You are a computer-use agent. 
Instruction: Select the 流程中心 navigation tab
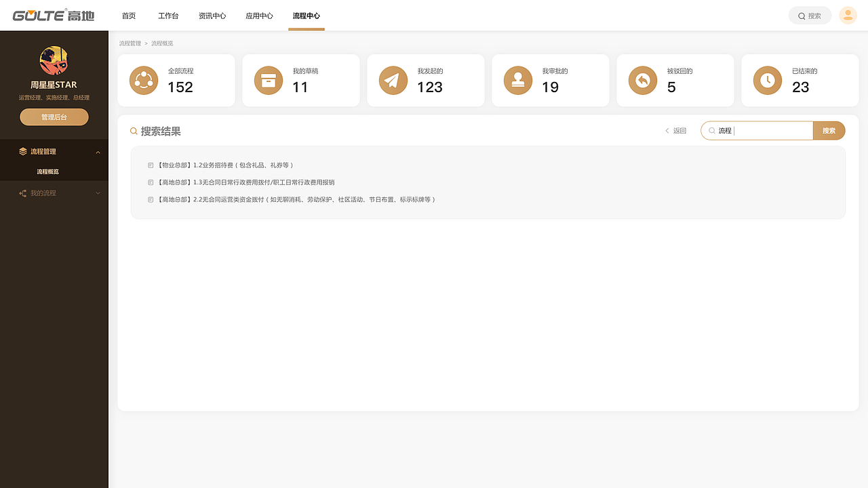(307, 16)
